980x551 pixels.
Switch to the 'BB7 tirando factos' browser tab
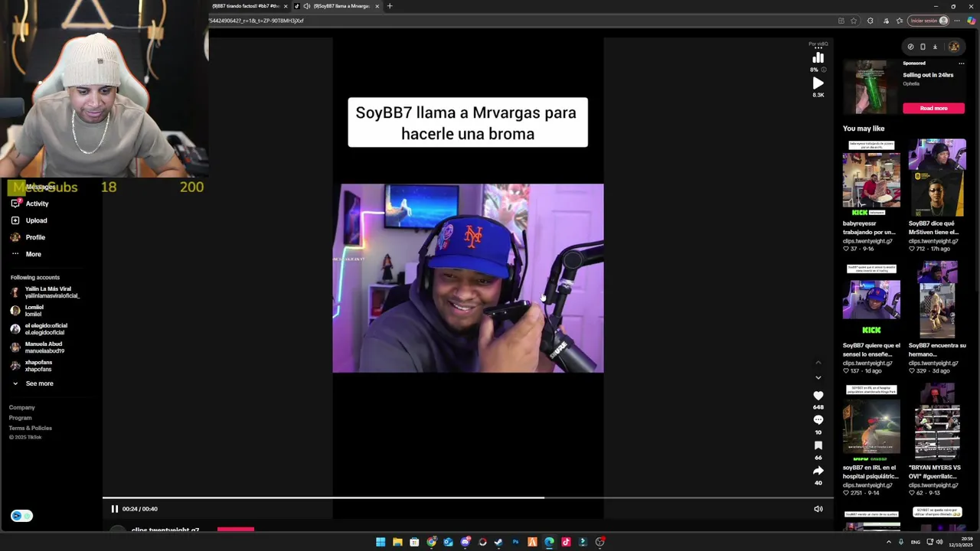pos(246,6)
